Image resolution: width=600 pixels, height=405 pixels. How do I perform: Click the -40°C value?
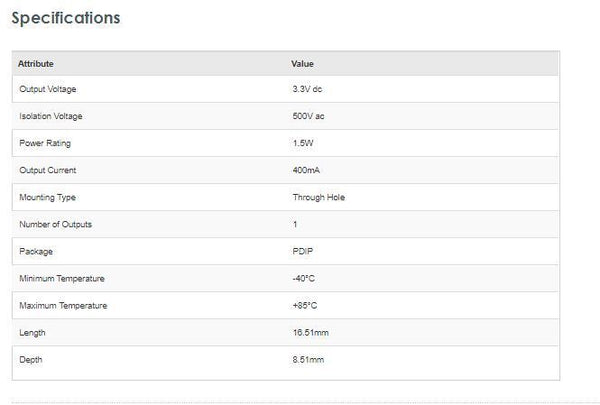pos(303,278)
